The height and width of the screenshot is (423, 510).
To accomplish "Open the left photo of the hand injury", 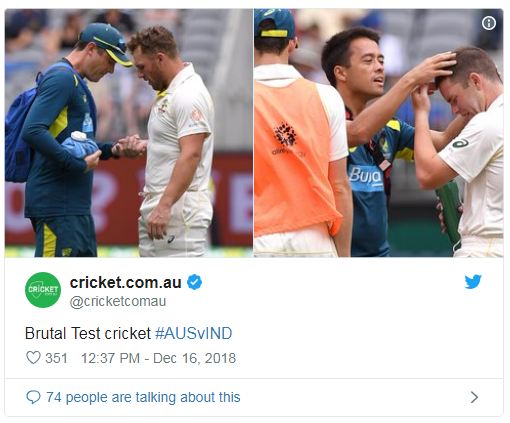I will tap(129, 133).
